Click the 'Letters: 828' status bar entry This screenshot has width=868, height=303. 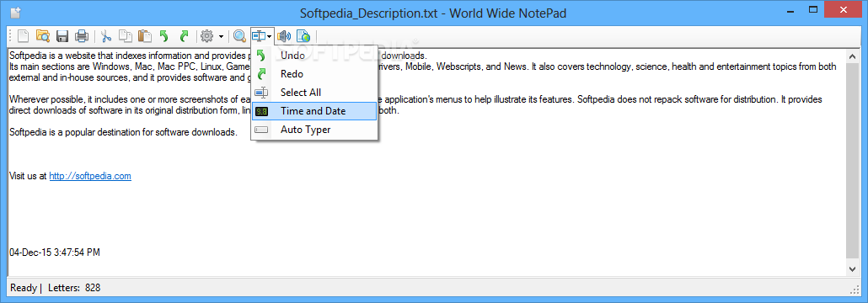tap(74, 288)
